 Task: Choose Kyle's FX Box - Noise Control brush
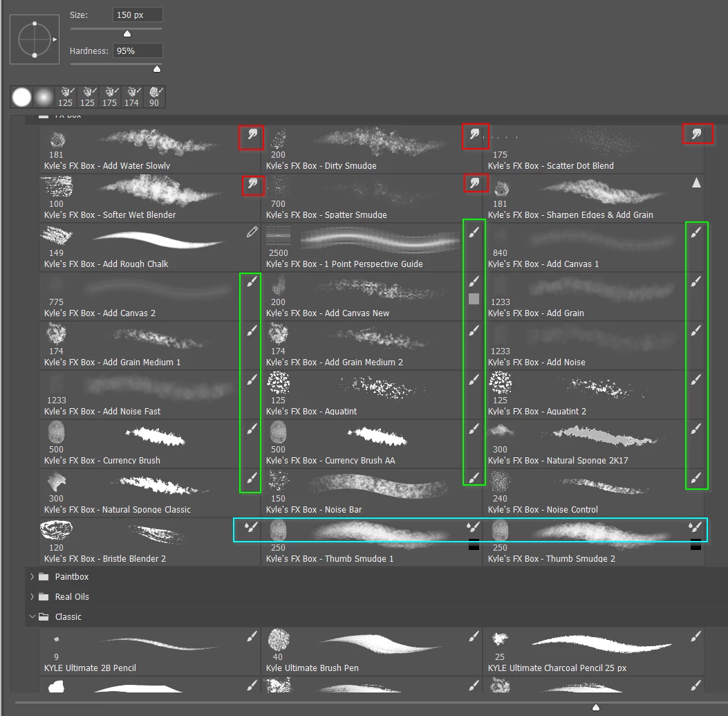[x=594, y=493]
